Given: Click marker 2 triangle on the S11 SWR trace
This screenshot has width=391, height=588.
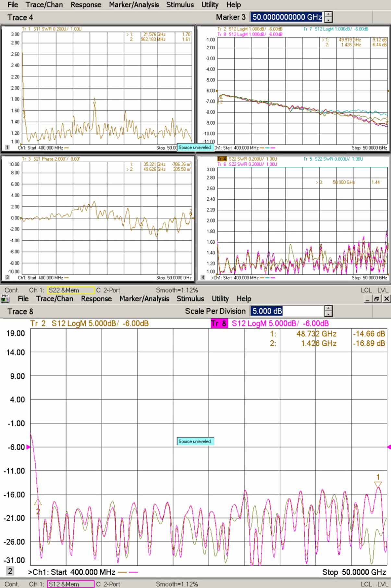Looking at the screenshot, I should point(24,112).
